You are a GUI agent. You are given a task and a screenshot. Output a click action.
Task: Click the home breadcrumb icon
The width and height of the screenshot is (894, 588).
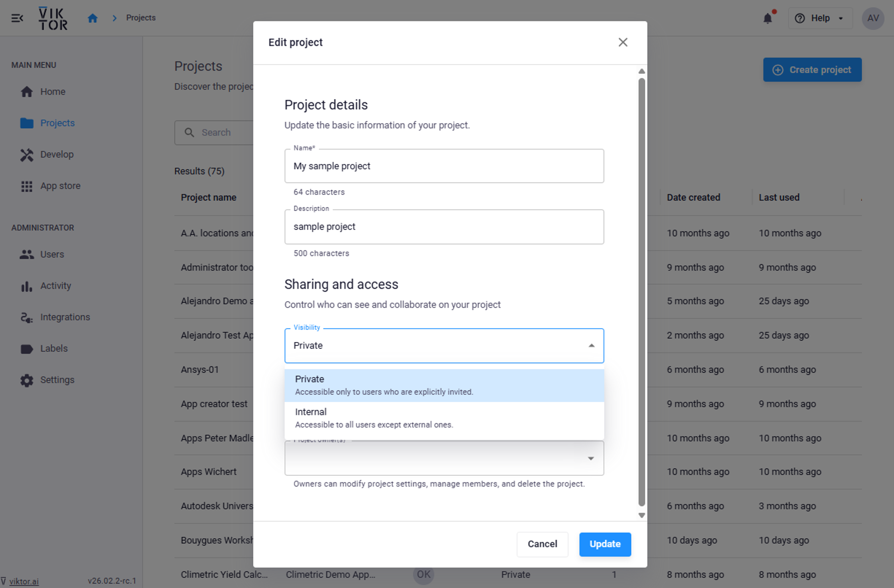(92, 18)
